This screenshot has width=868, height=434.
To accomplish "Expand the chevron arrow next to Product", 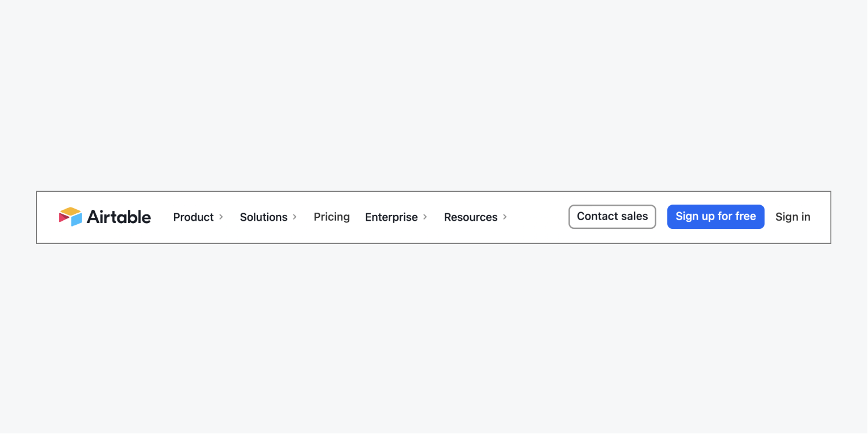I will click(x=221, y=217).
